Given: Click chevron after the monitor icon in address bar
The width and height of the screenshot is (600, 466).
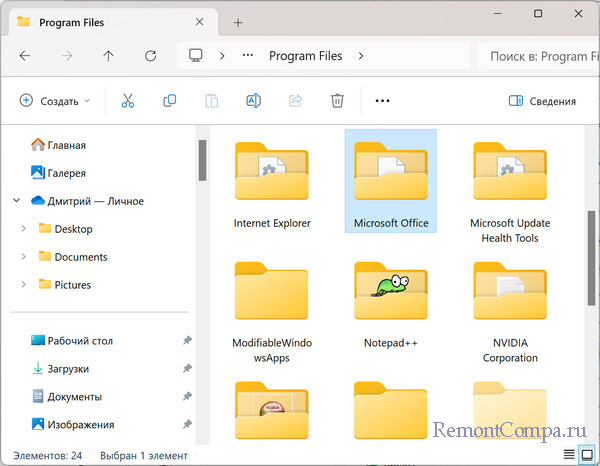Looking at the screenshot, I should pyautogui.click(x=222, y=56).
